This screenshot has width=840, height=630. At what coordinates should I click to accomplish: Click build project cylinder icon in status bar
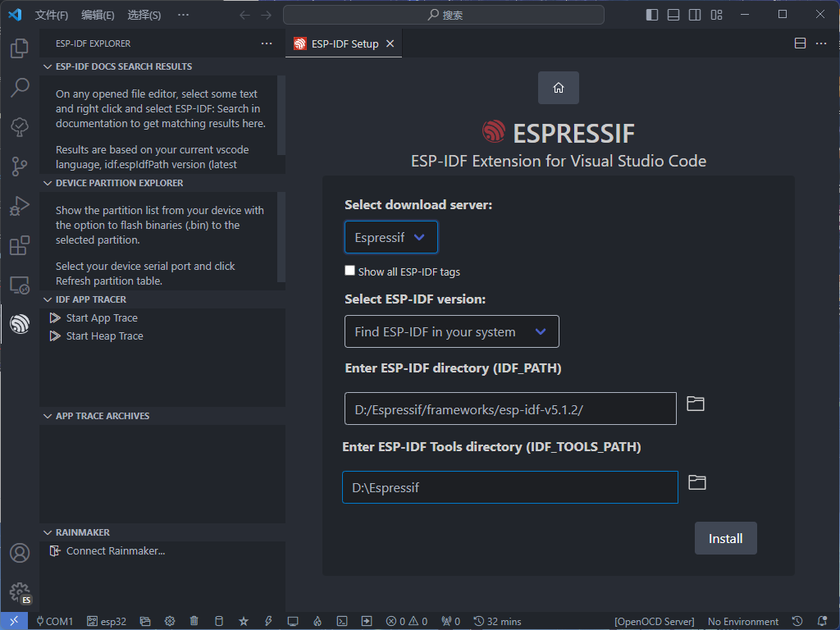pos(218,621)
